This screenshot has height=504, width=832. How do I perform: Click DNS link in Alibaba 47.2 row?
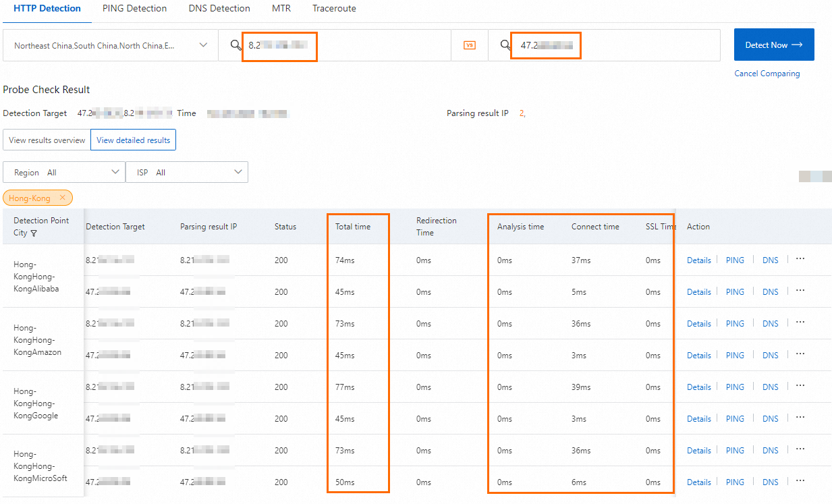pos(770,292)
